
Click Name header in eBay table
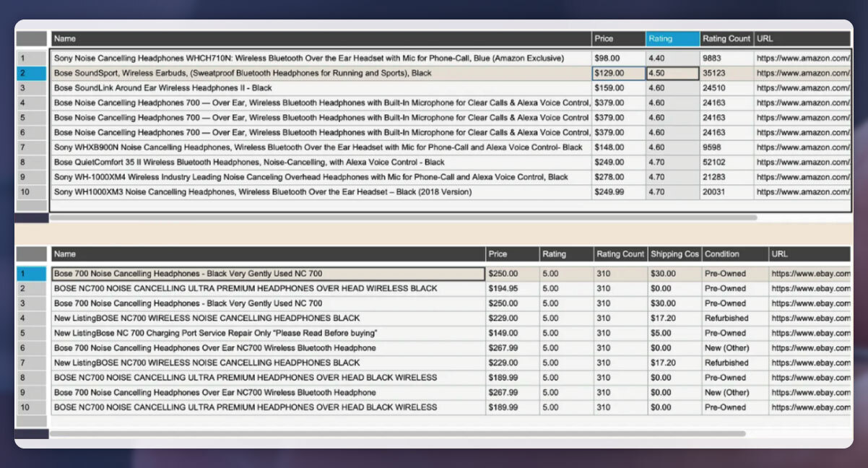click(268, 254)
